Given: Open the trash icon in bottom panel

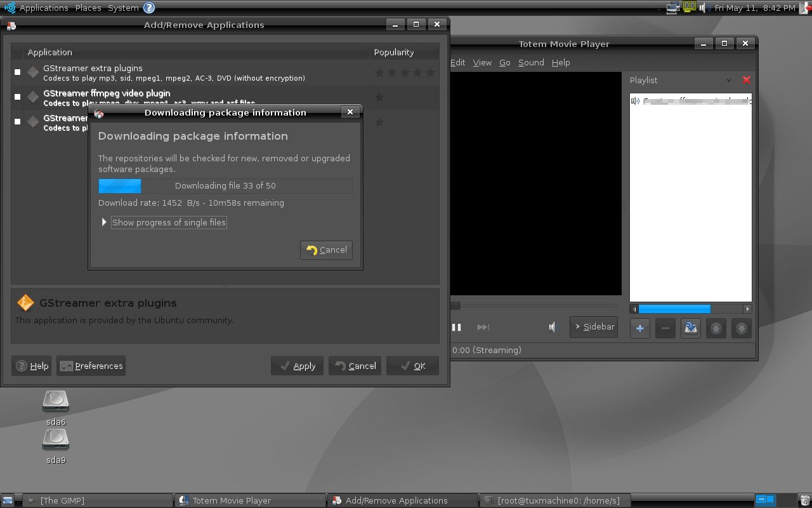Looking at the screenshot, I should (x=805, y=500).
